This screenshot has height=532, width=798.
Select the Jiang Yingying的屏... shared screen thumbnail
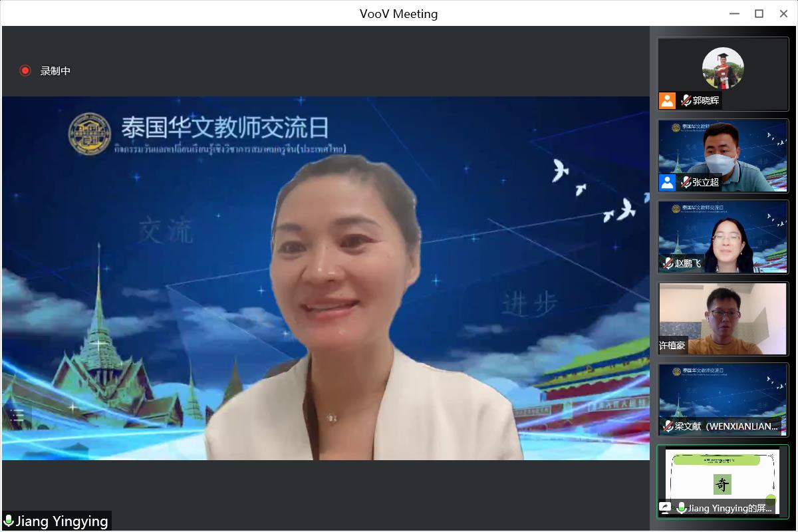pos(723,481)
